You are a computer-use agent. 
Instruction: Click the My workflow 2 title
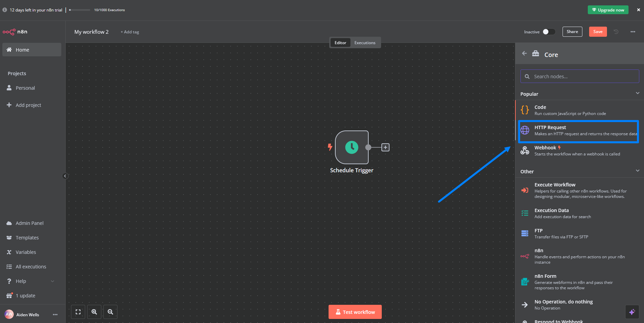pos(92,32)
